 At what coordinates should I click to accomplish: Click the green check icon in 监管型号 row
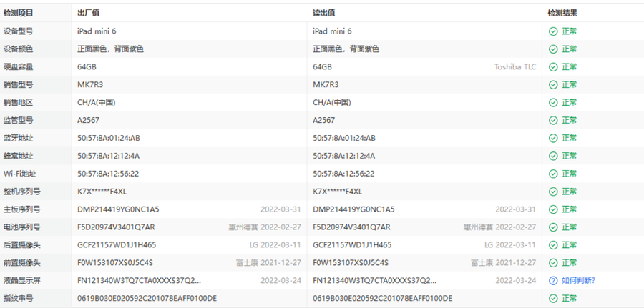[x=553, y=120]
